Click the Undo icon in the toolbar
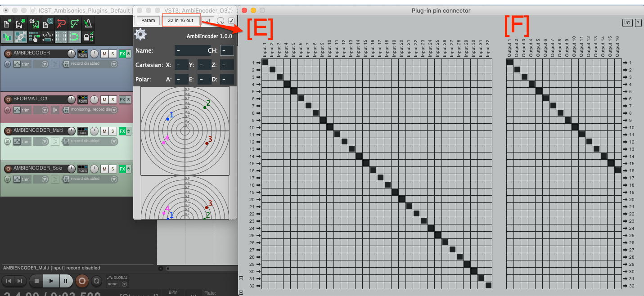The height and width of the screenshot is (296, 644). pos(61,24)
